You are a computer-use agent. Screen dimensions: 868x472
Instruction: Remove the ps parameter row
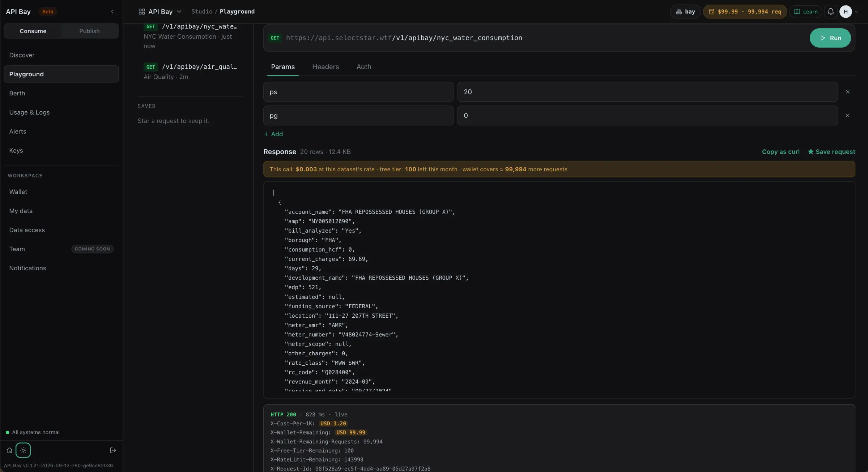point(847,92)
